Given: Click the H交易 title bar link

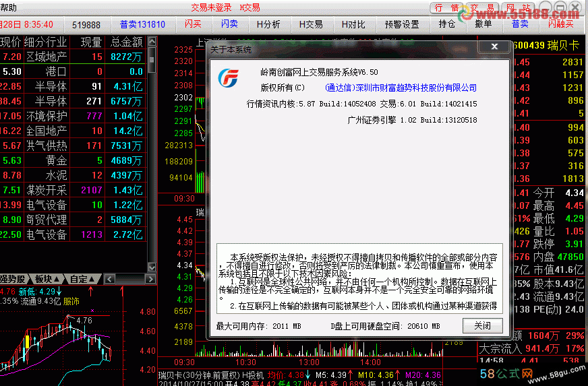Looking at the screenshot, I should pos(249,7).
